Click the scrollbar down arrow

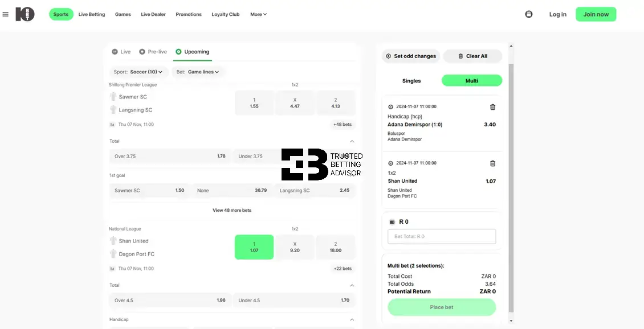pyautogui.click(x=511, y=321)
